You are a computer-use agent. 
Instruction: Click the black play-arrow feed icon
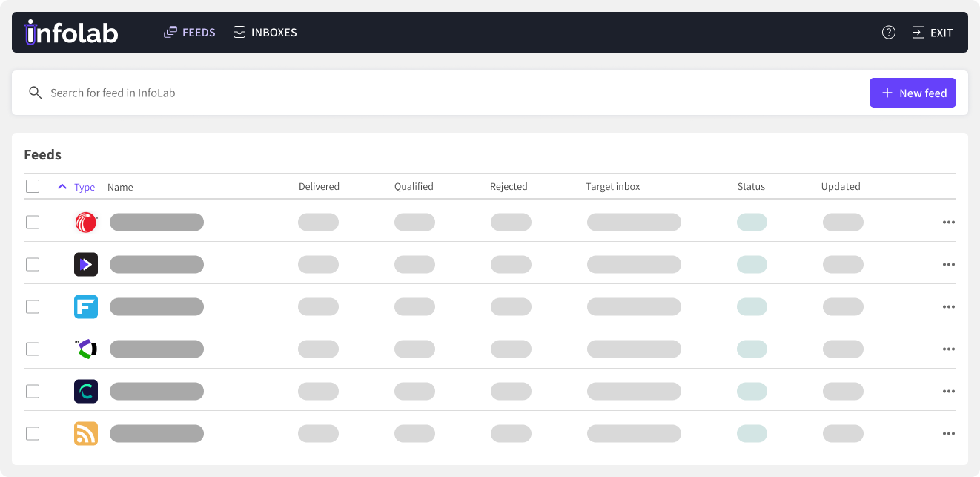point(86,264)
